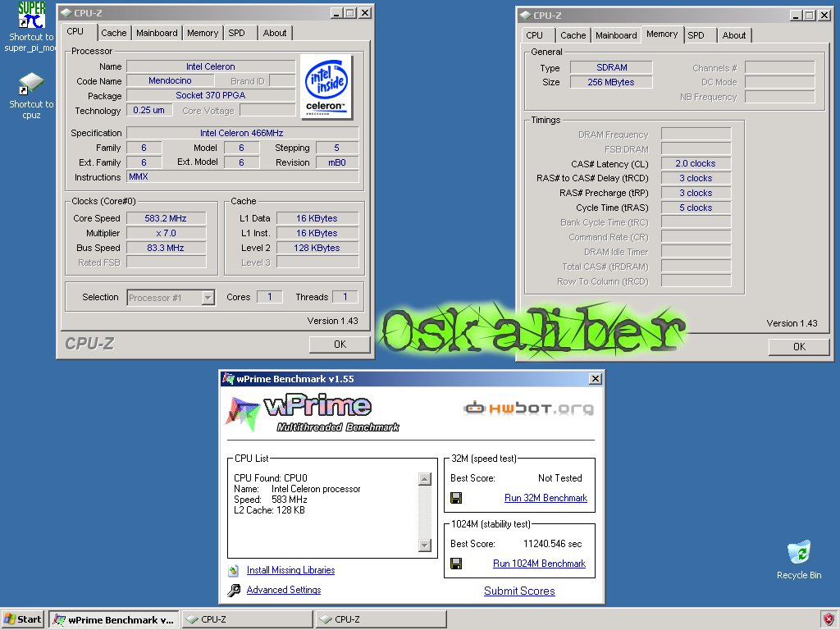840x630 pixels.
Task: Click the Technology 0.25 um field
Action: pyautogui.click(x=149, y=110)
